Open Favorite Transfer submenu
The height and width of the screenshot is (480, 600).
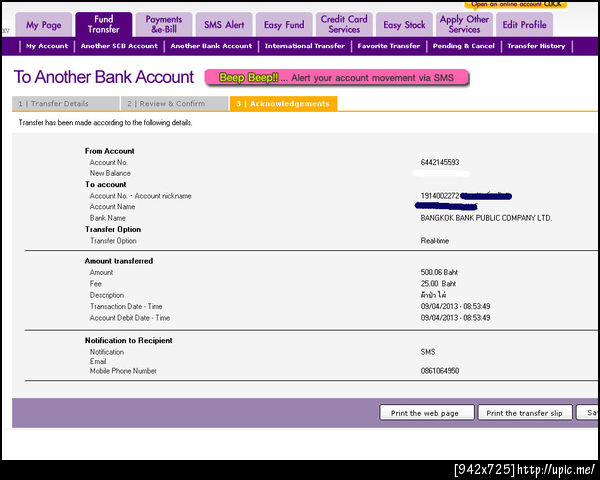point(389,46)
